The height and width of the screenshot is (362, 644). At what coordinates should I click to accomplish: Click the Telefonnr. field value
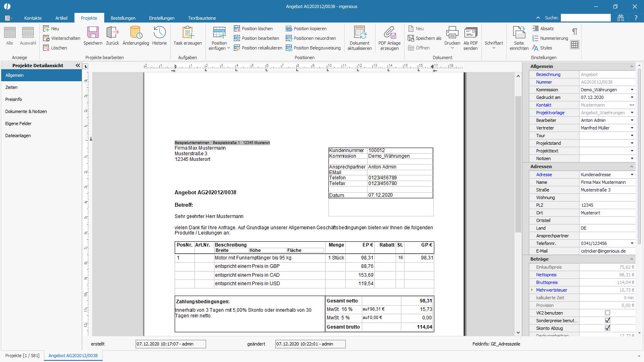point(604,243)
